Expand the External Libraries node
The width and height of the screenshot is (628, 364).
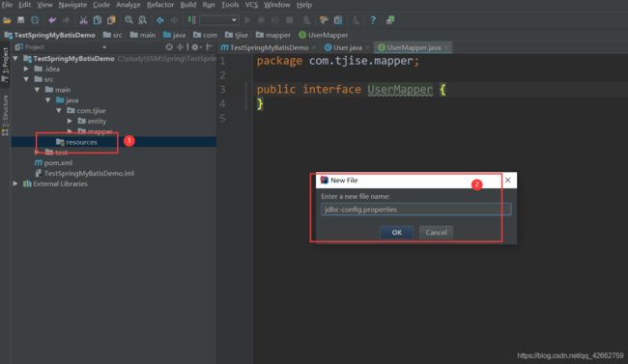tap(15, 183)
